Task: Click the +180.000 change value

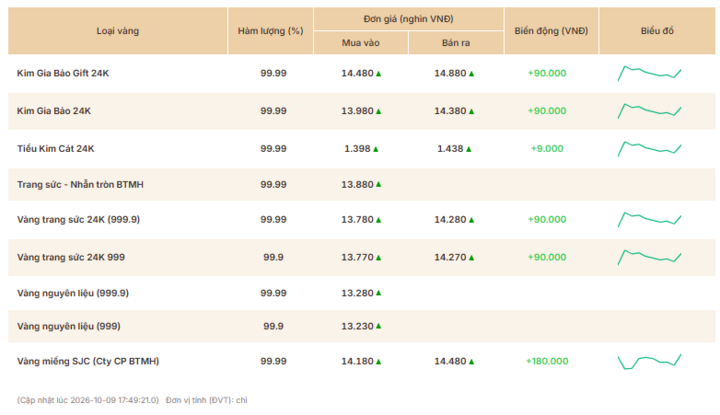Action: (x=547, y=361)
